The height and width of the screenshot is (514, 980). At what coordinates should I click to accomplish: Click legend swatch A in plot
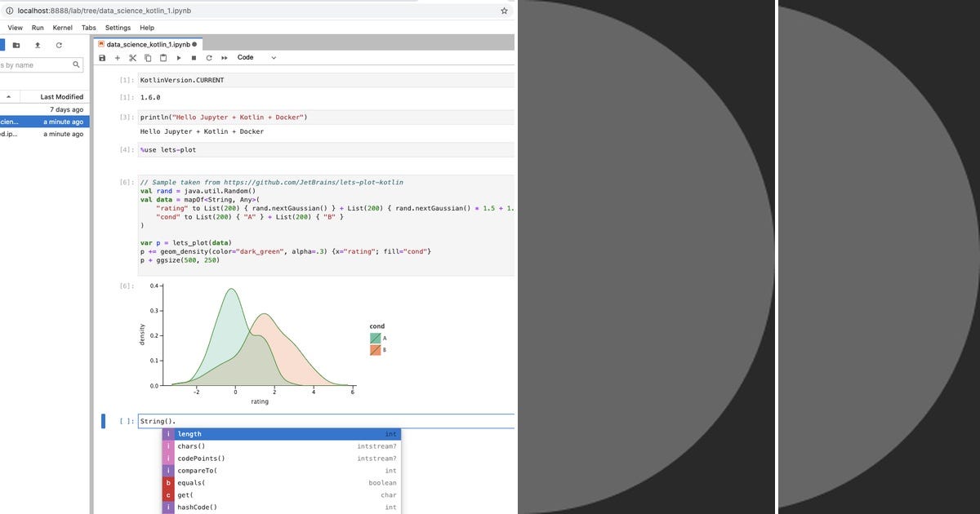coord(376,338)
